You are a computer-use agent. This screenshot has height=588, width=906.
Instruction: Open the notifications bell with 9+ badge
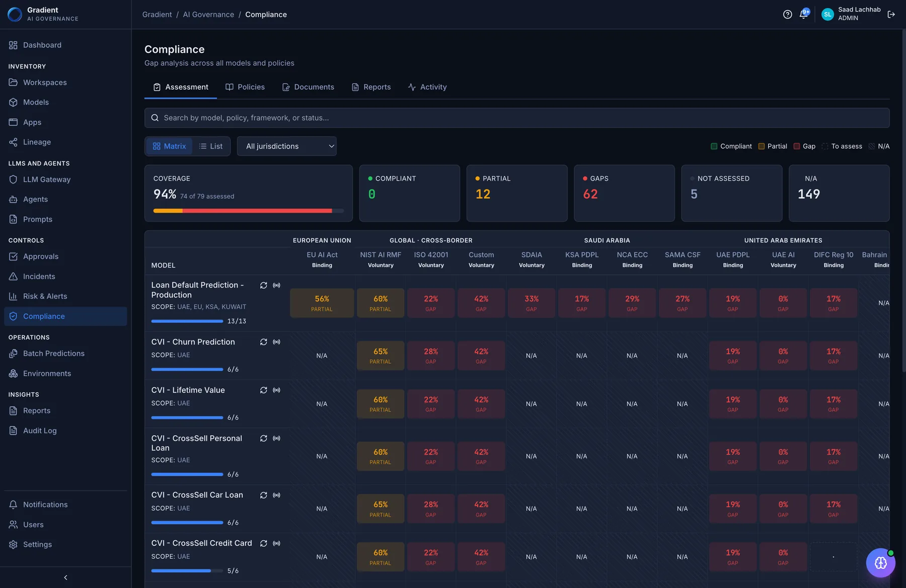click(804, 14)
